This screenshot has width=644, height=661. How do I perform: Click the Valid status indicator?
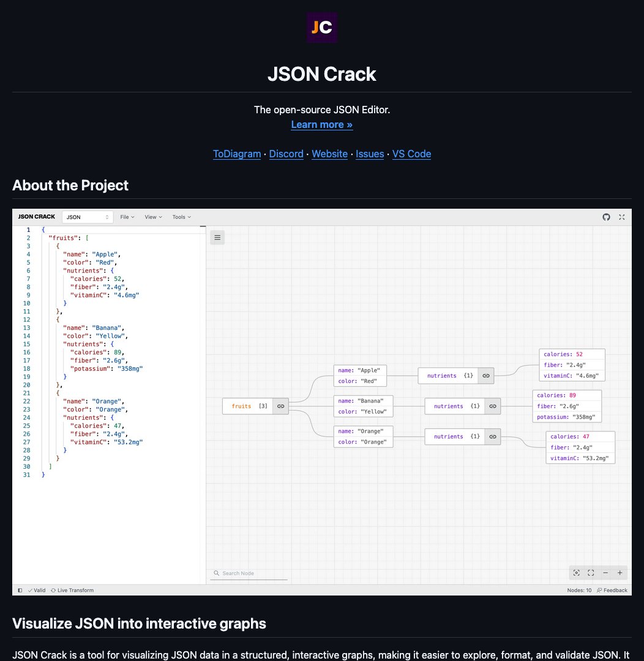point(37,590)
